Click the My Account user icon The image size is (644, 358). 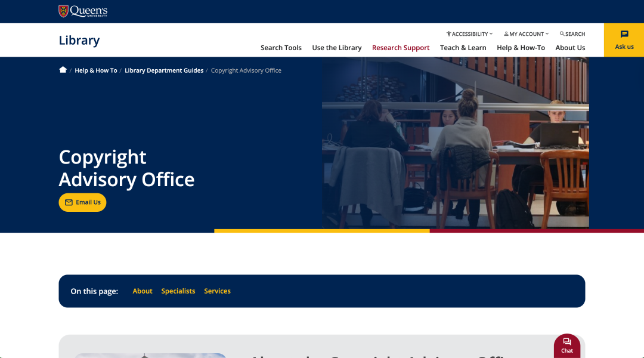(x=506, y=34)
